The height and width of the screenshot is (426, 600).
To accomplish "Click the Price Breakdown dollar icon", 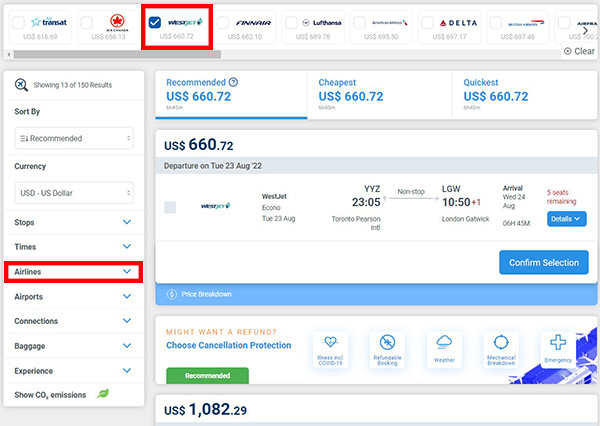I will coord(171,294).
